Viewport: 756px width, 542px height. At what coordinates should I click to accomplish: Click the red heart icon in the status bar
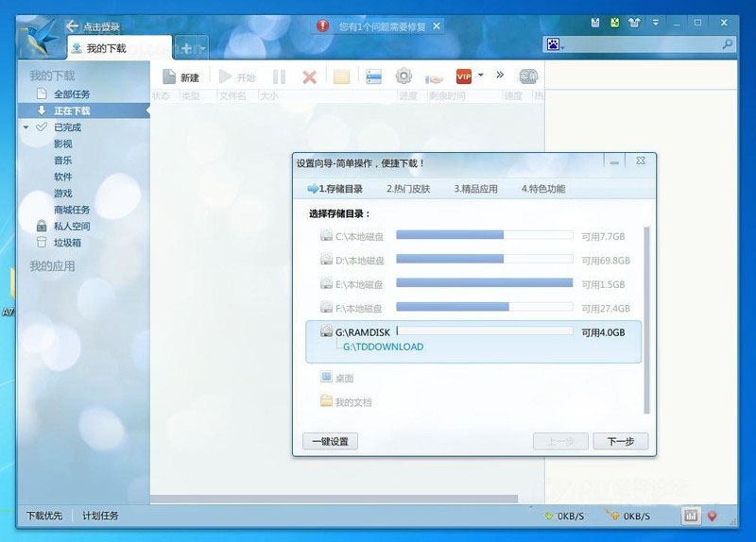[x=713, y=516]
